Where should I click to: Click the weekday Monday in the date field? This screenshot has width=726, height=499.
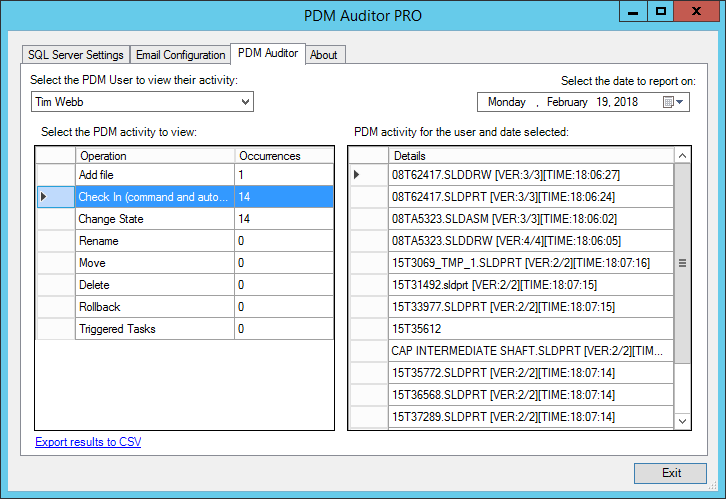(x=507, y=102)
